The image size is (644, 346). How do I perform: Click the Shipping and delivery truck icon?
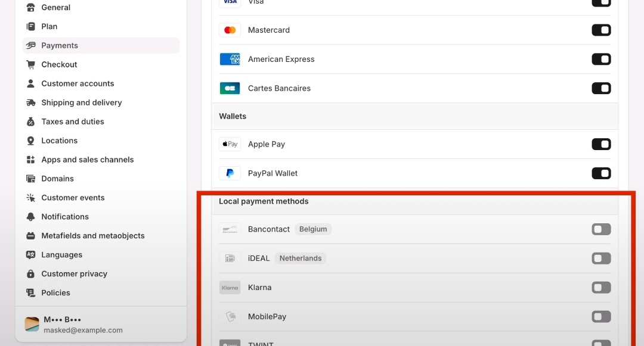click(30, 102)
